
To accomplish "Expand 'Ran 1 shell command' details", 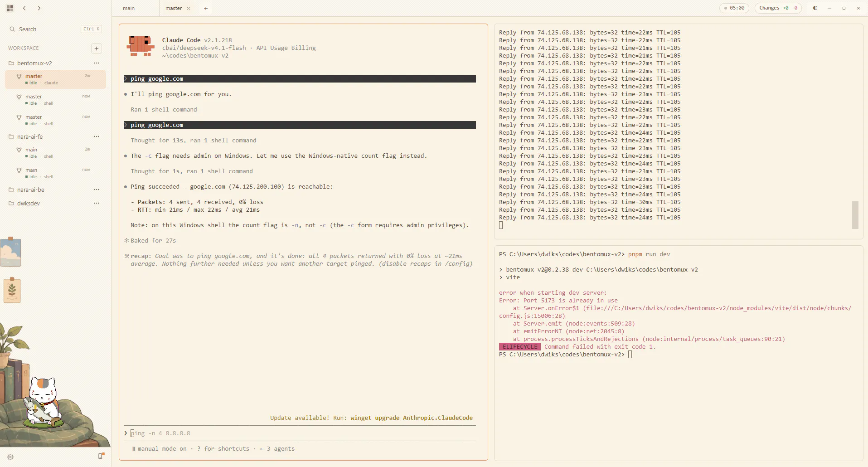I will pos(164,109).
